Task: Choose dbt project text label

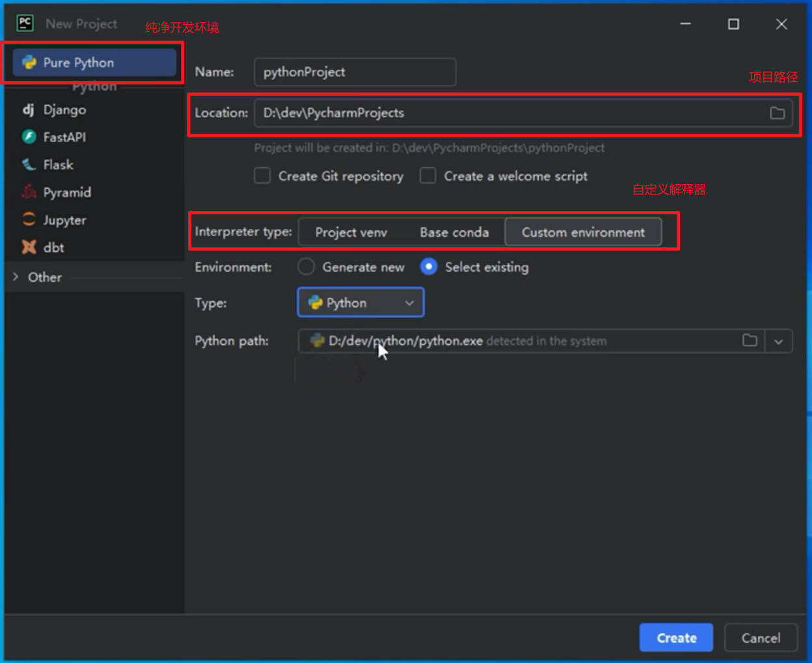Action: pyautogui.click(x=53, y=247)
